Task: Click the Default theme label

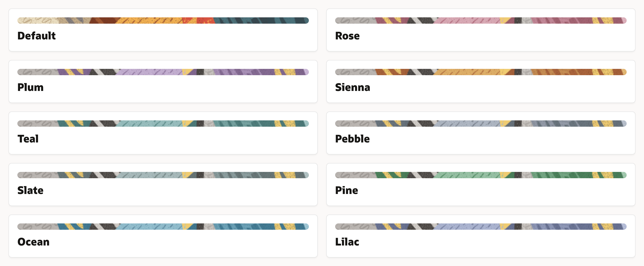Action: coord(37,36)
